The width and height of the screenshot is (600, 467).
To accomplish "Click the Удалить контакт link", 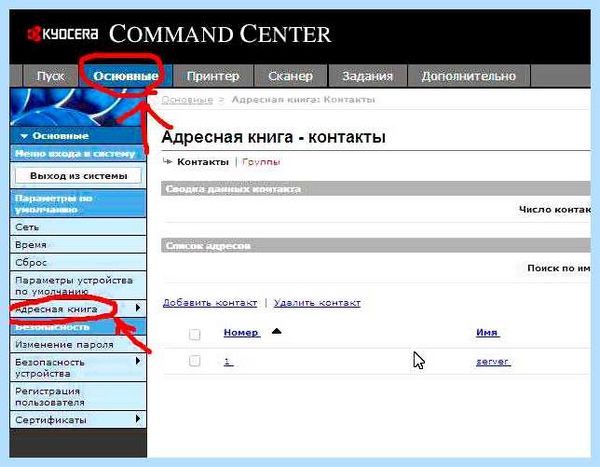I will [x=317, y=303].
